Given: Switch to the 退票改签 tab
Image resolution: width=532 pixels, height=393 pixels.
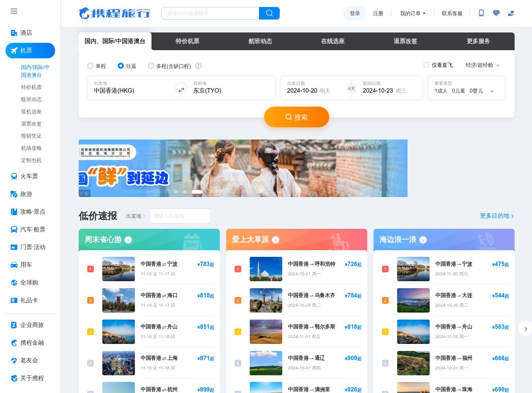Looking at the screenshot, I should 405,41.
